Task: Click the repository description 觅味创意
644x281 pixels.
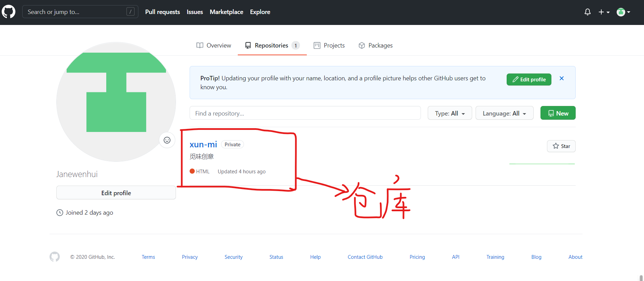Action: click(202, 157)
